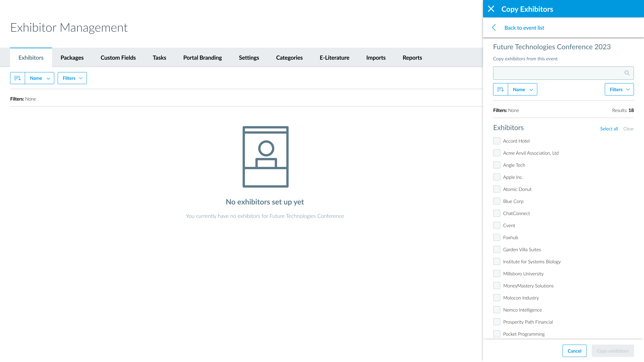Tick Institute for Systems Biology checkbox

click(x=497, y=261)
